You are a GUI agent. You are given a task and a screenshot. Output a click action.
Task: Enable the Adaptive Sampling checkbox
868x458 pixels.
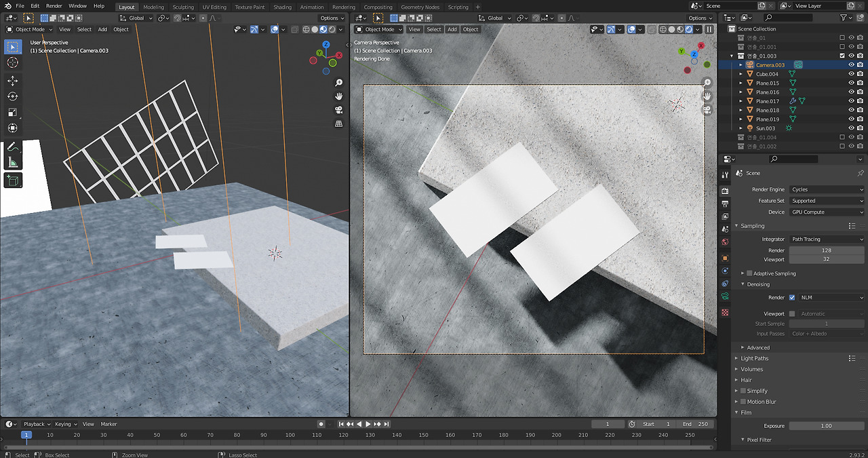[x=749, y=273]
